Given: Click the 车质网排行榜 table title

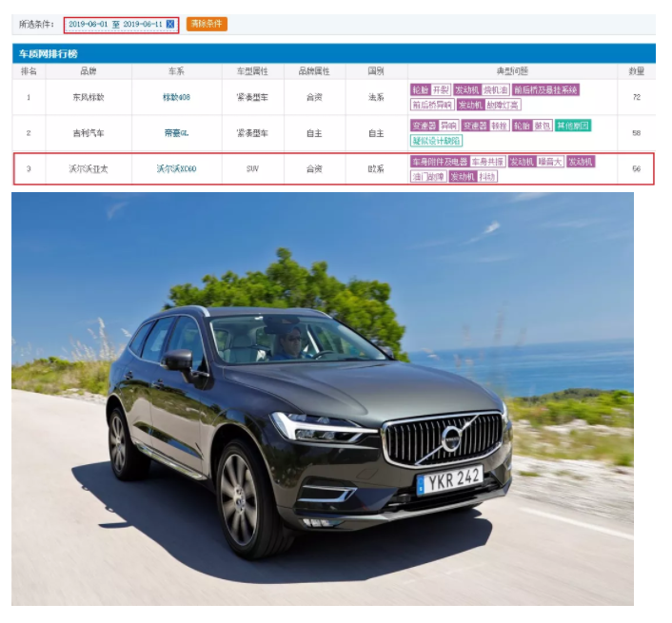Looking at the screenshot, I should (48, 54).
